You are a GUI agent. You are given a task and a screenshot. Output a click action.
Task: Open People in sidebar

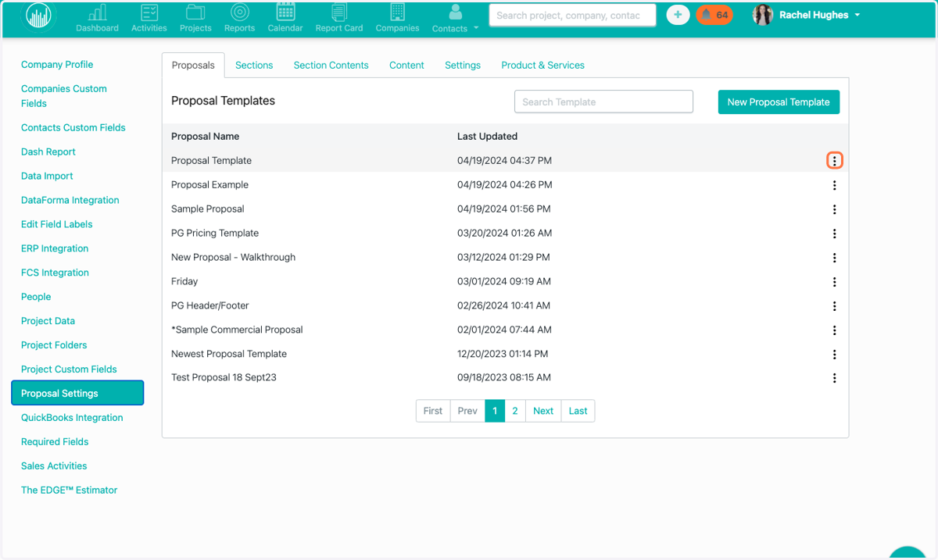coord(36,297)
